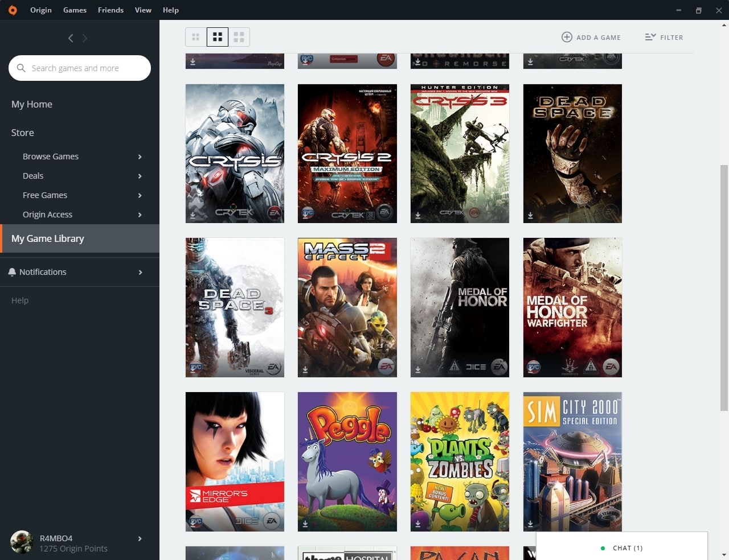The width and height of the screenshot is (729, 560).
Task: Click the badge icon on Crysis 2 tile
Action: click(308, 213)
